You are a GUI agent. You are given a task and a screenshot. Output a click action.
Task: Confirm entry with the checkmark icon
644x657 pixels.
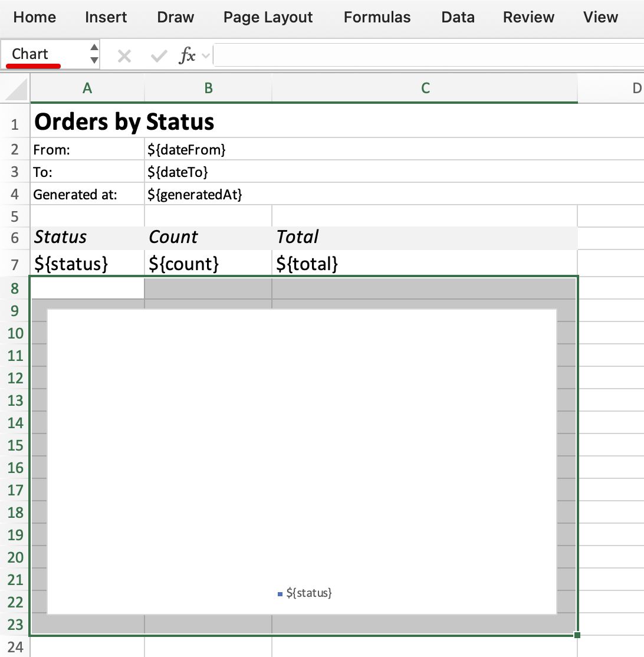158,55
